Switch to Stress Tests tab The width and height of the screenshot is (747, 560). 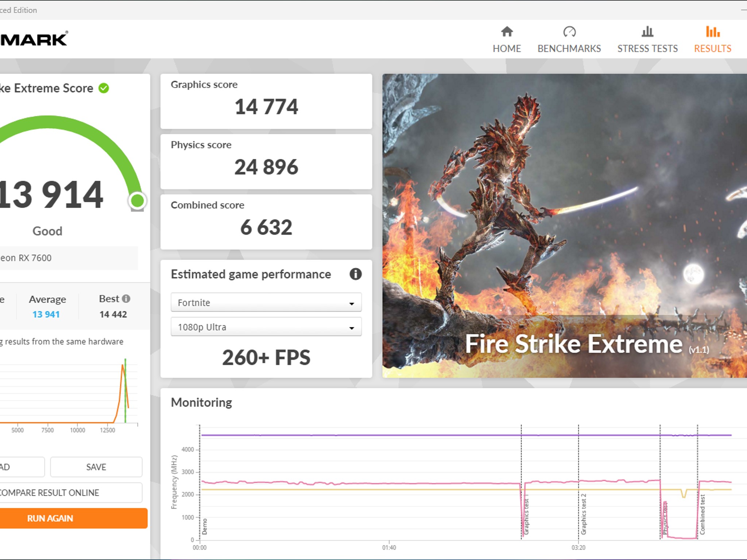(647, 39)
